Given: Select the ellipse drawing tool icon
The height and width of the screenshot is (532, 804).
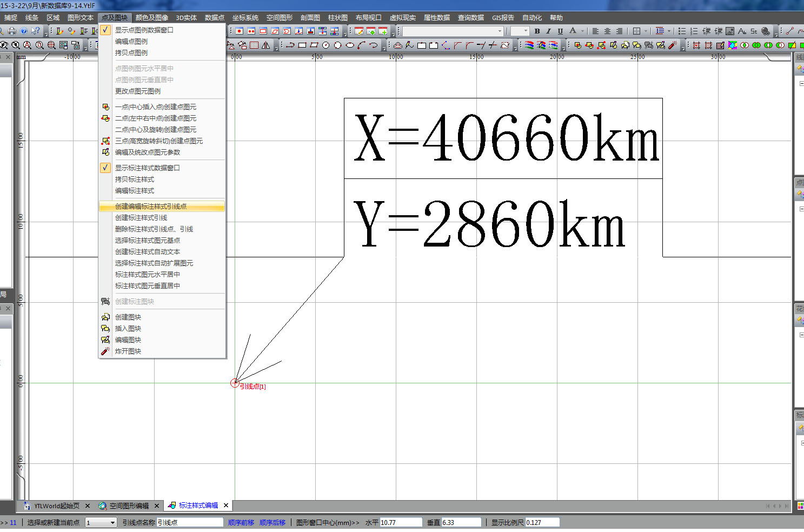Looking at the screenshot, I should [x=350, y=45].
